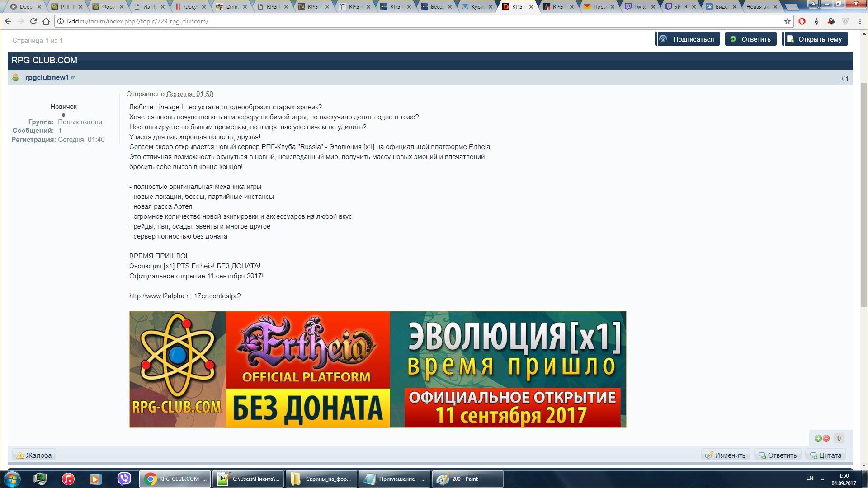This screenshot has height=488, width=868.
Task: Launch iTunes from taskbar
Action: (x=68, y=479)
